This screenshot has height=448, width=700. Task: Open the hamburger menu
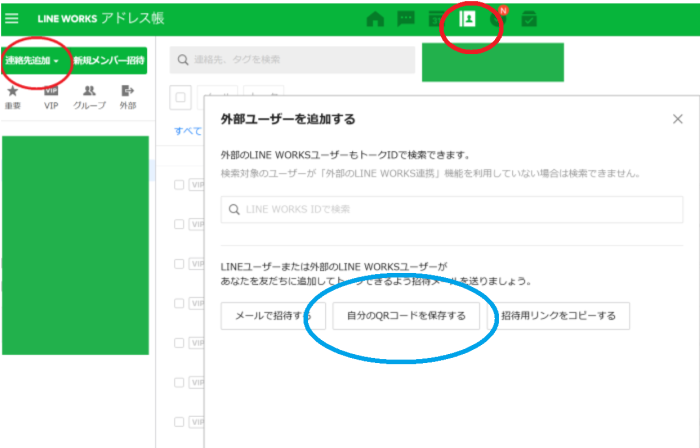click(x=12, y=18)
